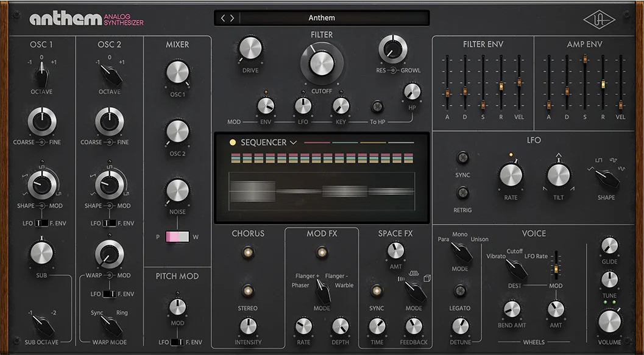Toggle the SPACE FX SYNC button
The image size is (644, 355).
coord(376,290)
